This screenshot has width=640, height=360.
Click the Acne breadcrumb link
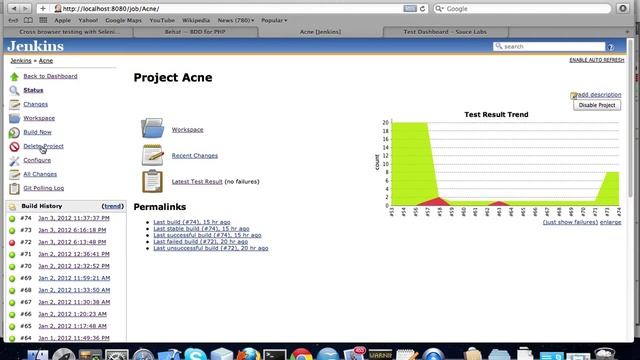click(x=46, y=60)
